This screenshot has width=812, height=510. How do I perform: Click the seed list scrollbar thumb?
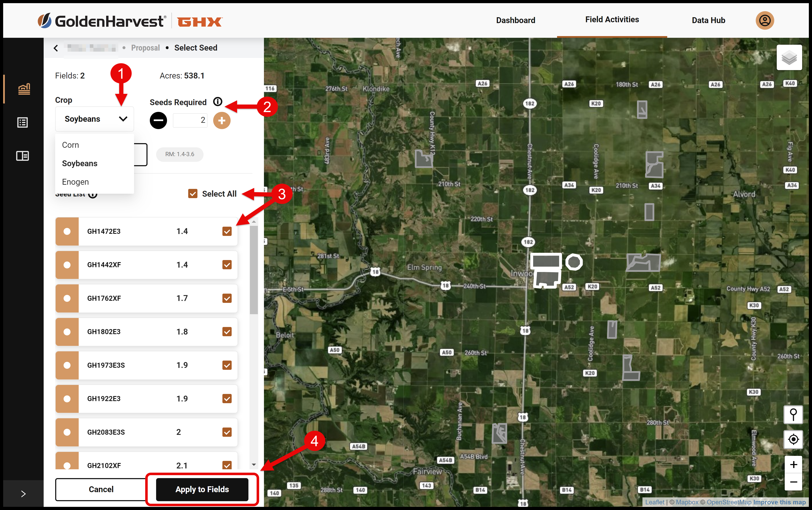point(254,270)
